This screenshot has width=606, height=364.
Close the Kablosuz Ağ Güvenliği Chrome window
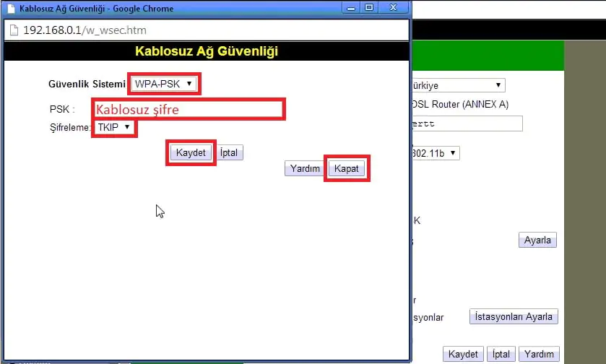pyautogui.click(x=394, y=8)
